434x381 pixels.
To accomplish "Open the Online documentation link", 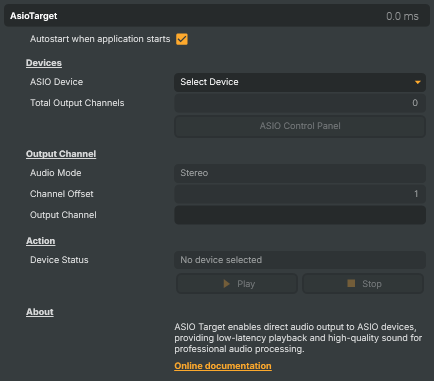I will click(223, 366).
